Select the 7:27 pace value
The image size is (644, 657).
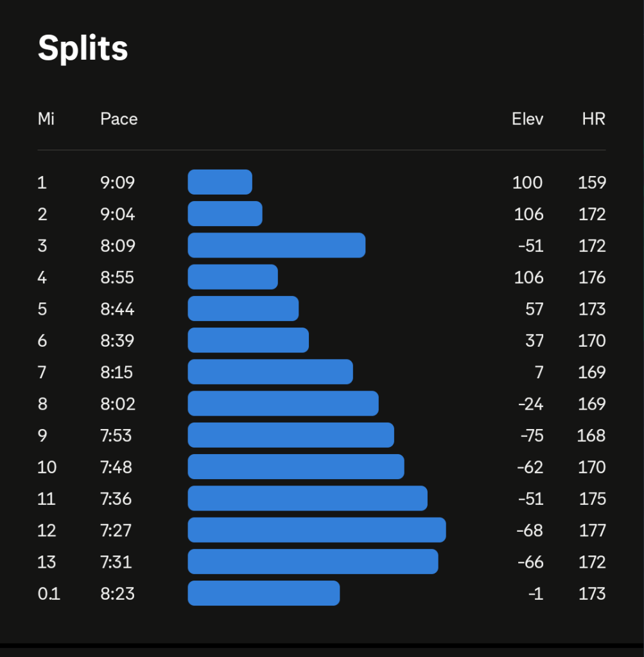[x=116, y=530]
